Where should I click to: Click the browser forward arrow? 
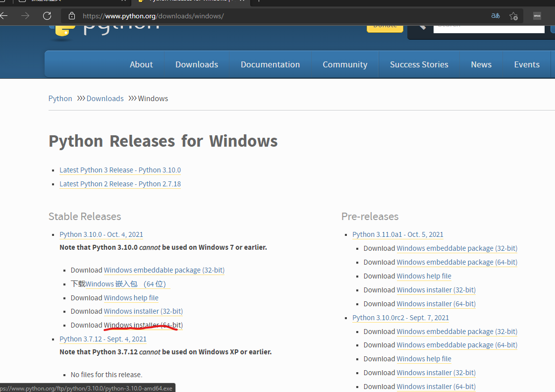click(25, 15)
